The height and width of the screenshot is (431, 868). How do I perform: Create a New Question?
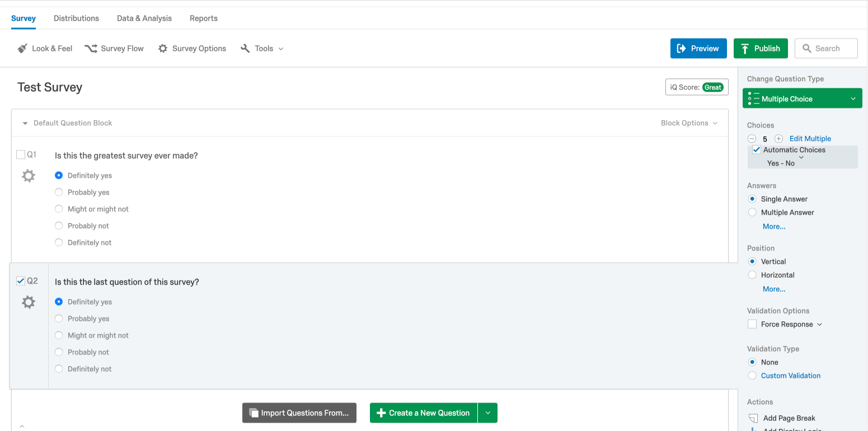pyautogui.click(x=424, y=413)
